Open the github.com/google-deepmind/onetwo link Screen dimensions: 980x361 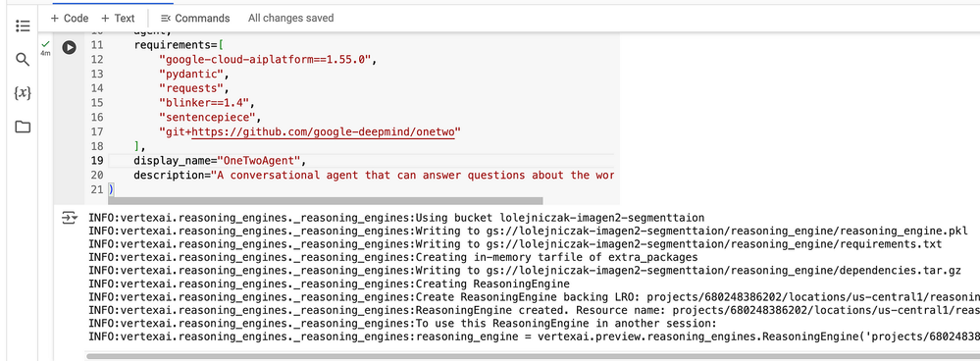[323, 131]
